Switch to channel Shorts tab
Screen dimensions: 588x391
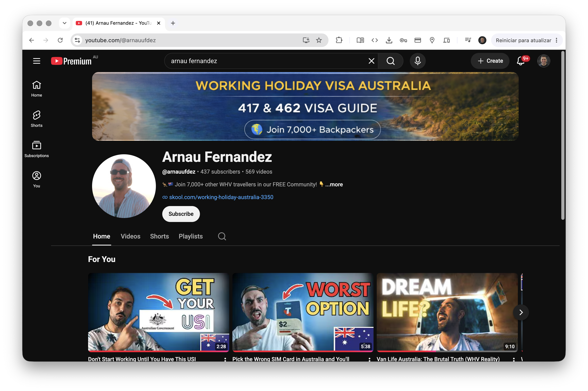[159, 236]
